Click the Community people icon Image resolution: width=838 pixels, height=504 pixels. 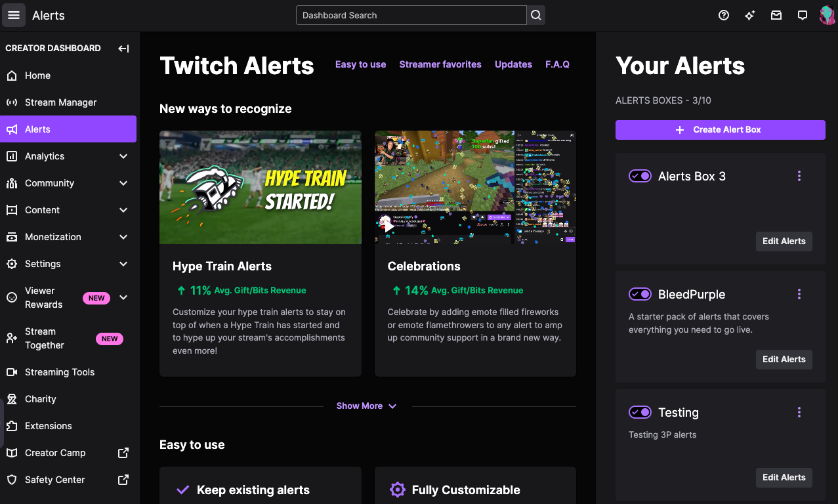(12, 183)
